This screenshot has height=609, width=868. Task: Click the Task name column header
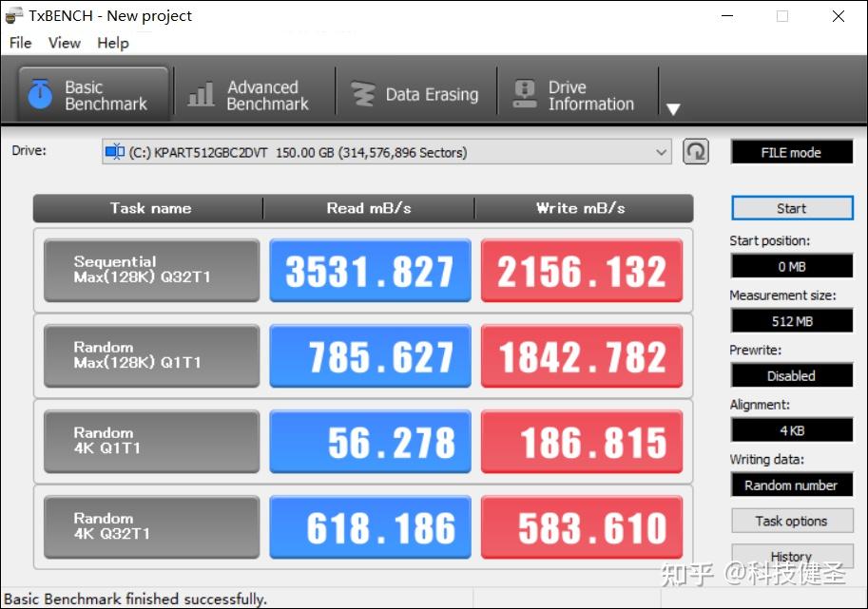(148, 208)
